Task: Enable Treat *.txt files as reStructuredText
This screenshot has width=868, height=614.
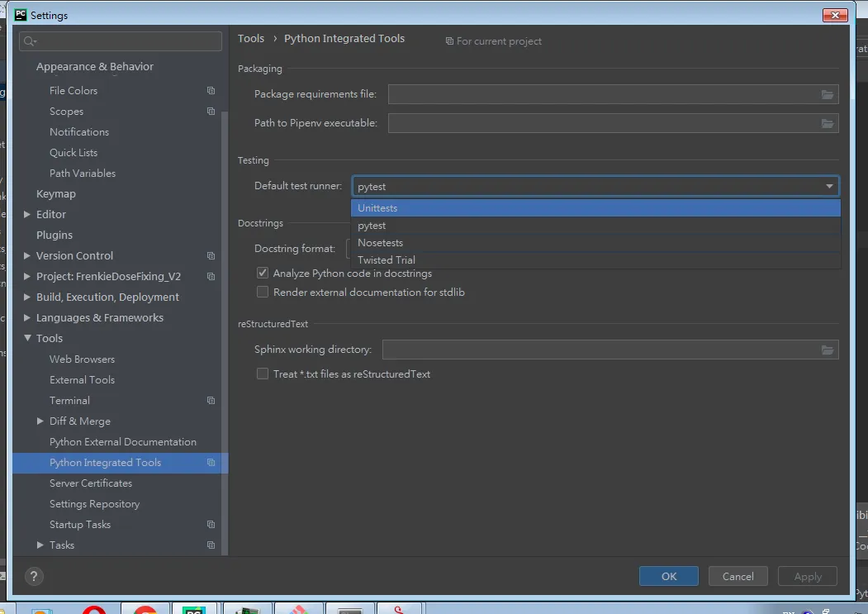Action: coord(263,374)
